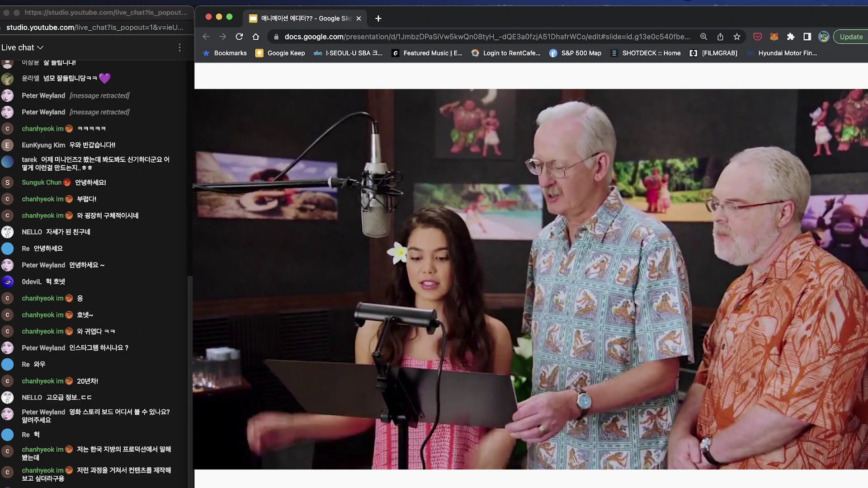Click chanhyeok im's message '호넷~'
This screenshot has width=868, height=488.
click(x=85, y=315)
